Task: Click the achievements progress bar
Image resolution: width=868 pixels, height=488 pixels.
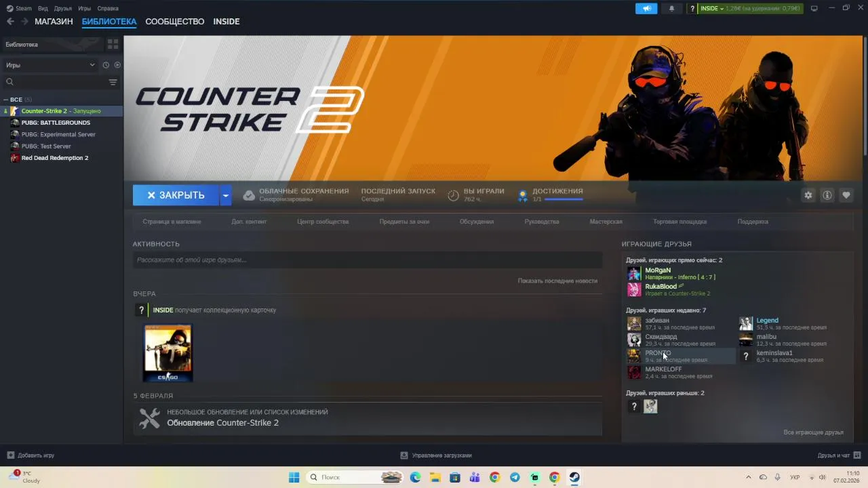Action: tap(564, 199)
